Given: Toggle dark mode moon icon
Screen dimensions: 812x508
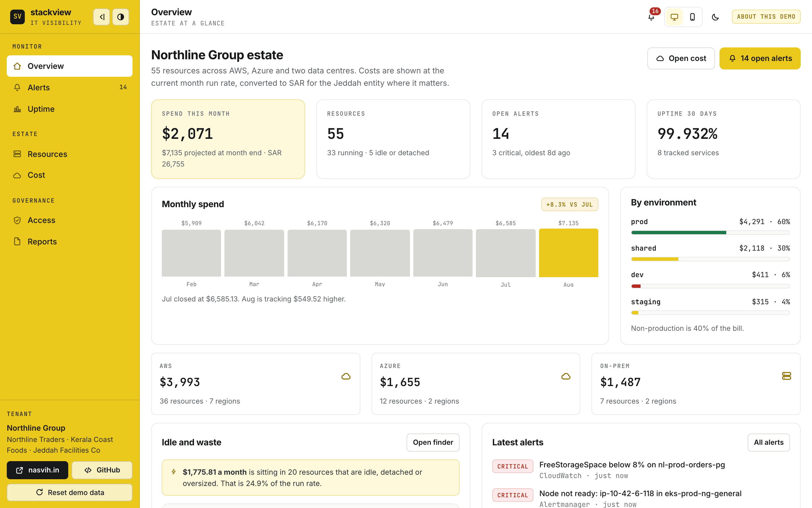Looking at the screenshot, I should coord(715,17).
